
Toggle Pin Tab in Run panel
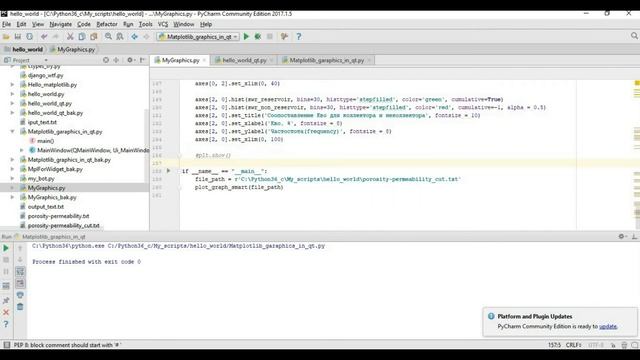(6, 301)
